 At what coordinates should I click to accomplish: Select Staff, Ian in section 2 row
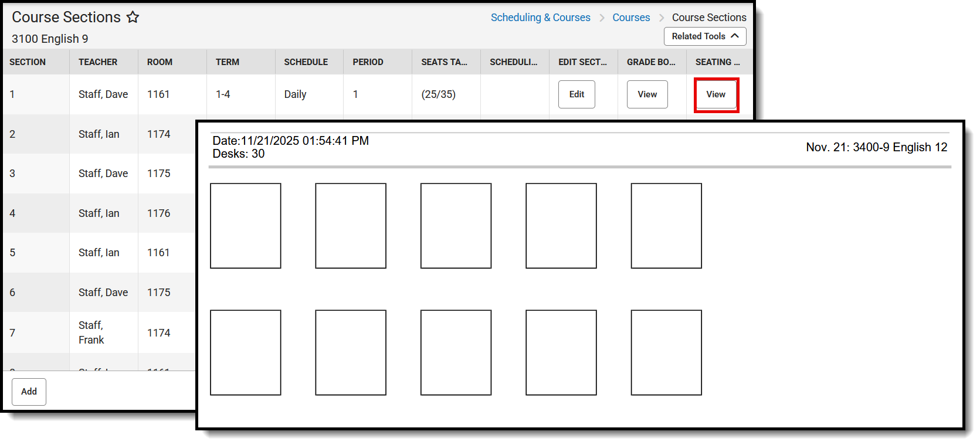coord(99,134)
